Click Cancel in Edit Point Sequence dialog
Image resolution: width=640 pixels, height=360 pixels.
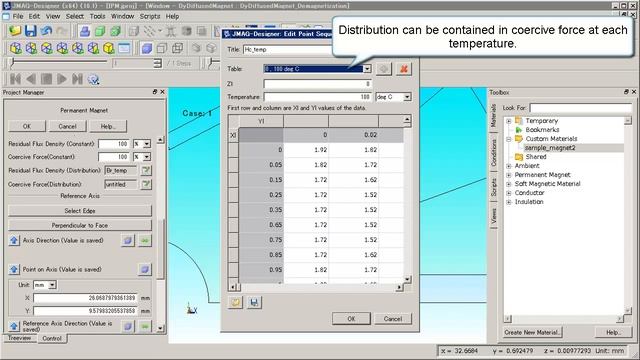[x=393, y=319]
